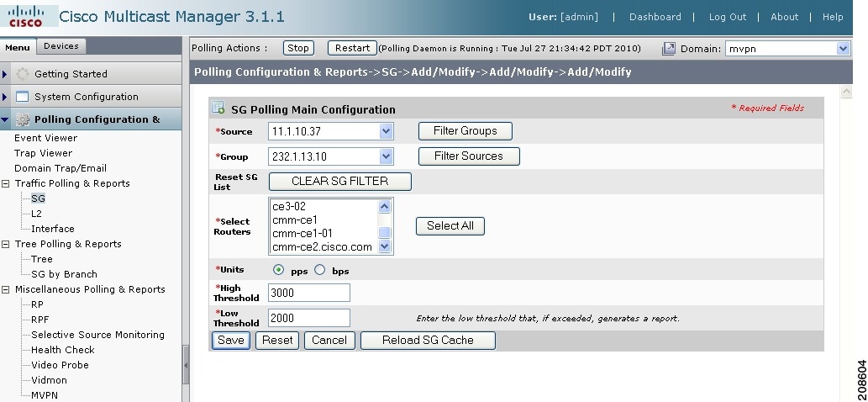The width and height of the screenshot is (868, 402).
Task: Open the Dashboard link
Action: pyautogui.click(x=655, y=17)
